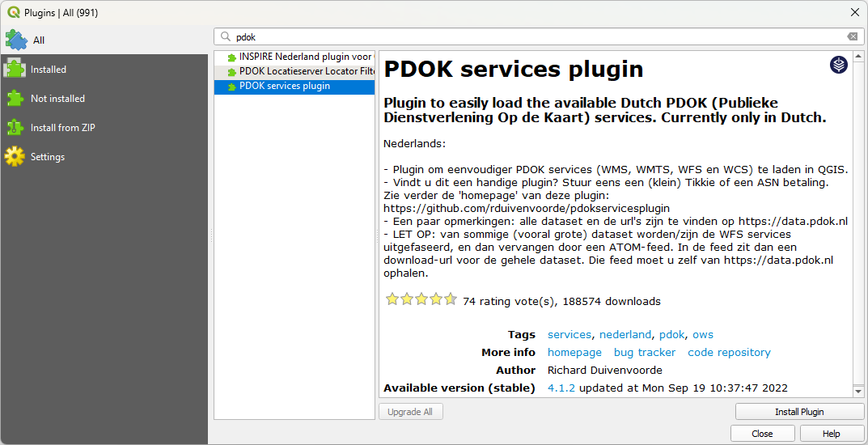Image resolution: width=868 pixels, height=445 pixels.
Task: Open the Not installed tab
Action: [x=57, y=99]
